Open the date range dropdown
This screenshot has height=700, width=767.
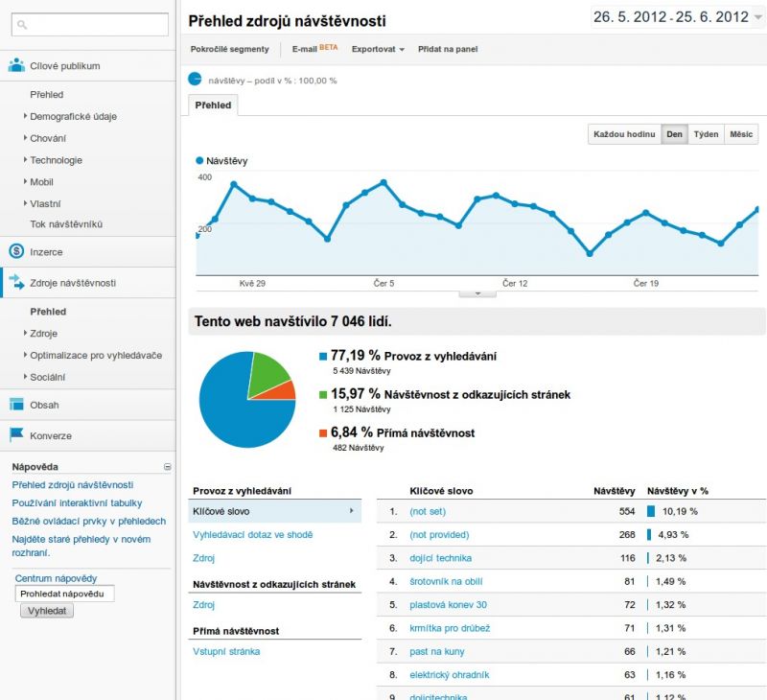coord(758,17)
